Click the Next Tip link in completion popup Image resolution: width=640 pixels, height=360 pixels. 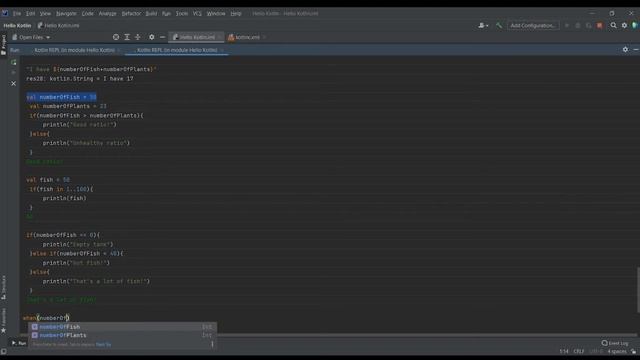click(104, 344)
